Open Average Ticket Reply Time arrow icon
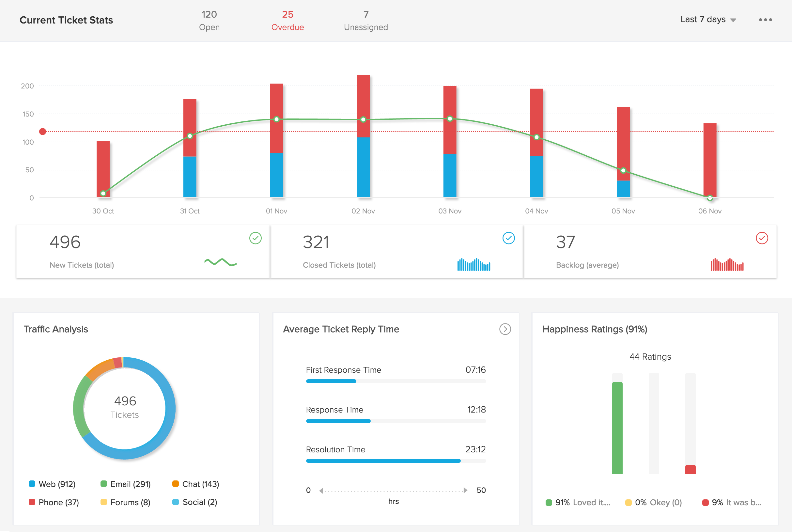792x532 pixels. (x=505, y=329)
